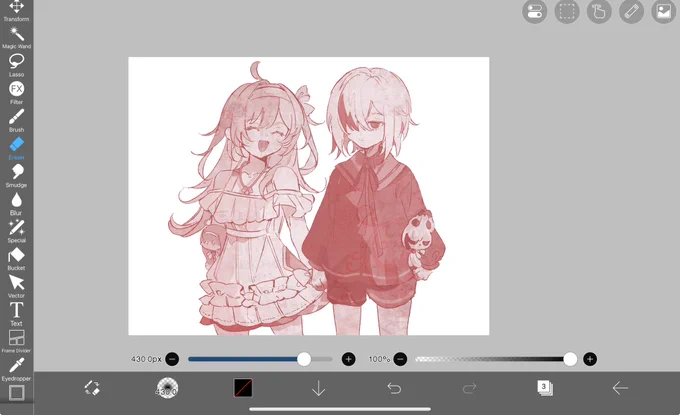
Task: Open the ruler tool icon
Action: [631, 11]
